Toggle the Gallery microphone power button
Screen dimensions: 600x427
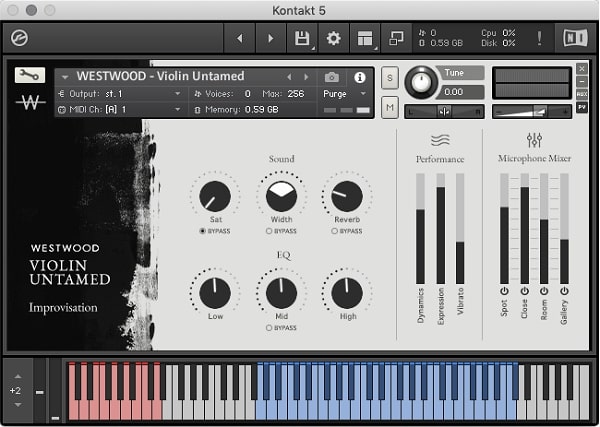click(x=564, y=291)
